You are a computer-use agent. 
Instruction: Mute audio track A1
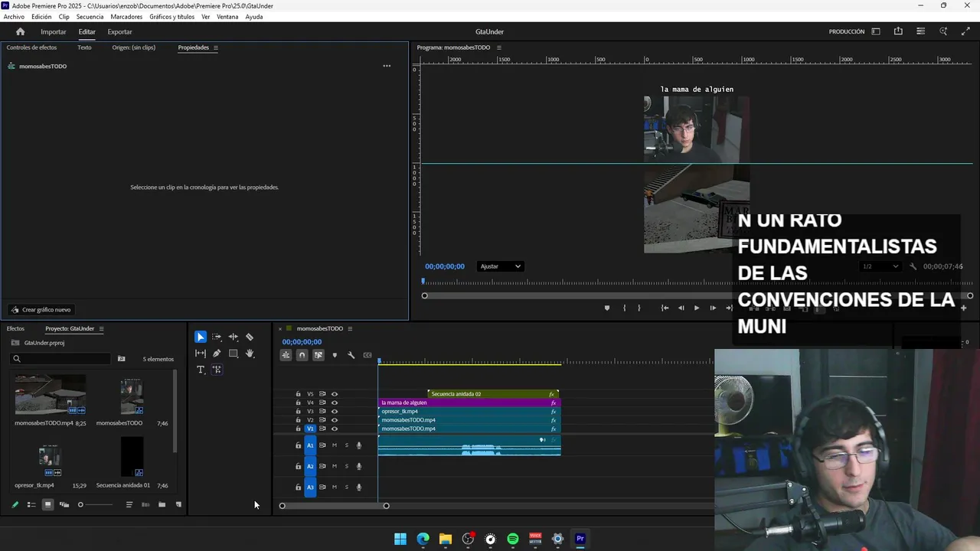click(x=334, y=445)
